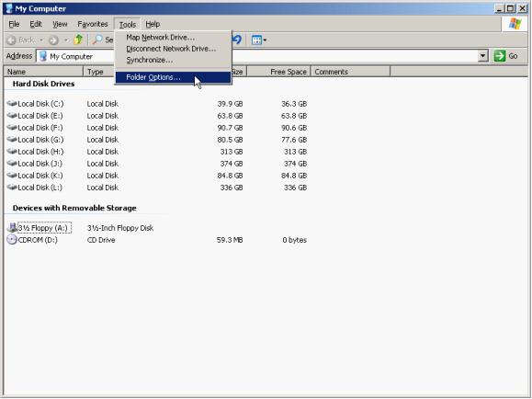This screenshot has width=532, height=399.
Task: Click the Forward arrow button
Action: pos(53,40)
